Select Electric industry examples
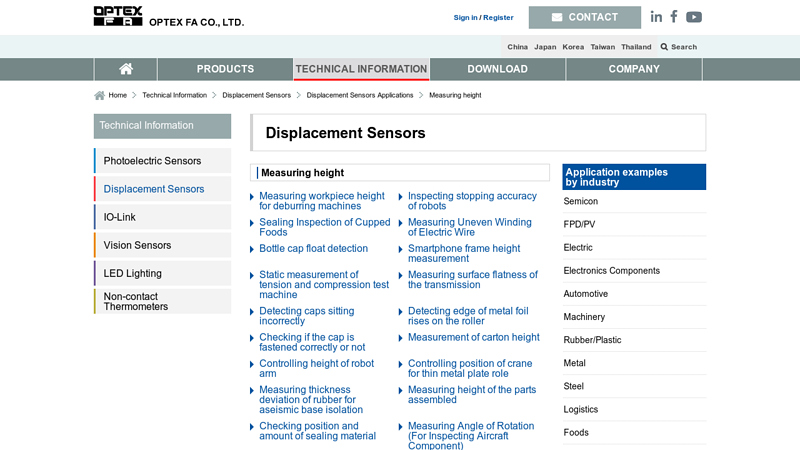 [x=578, y=247]
